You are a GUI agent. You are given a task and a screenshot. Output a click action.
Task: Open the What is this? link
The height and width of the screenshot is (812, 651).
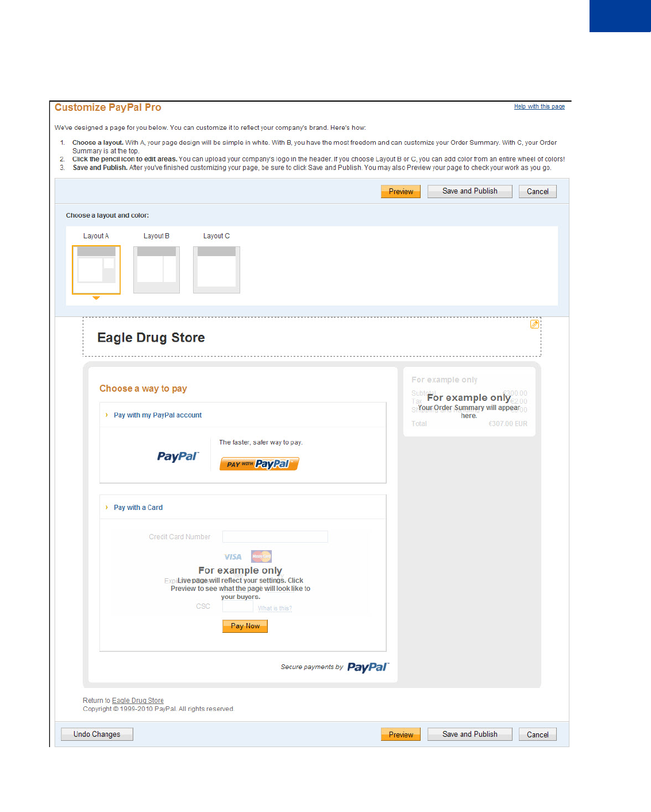(x=275, y=609)
